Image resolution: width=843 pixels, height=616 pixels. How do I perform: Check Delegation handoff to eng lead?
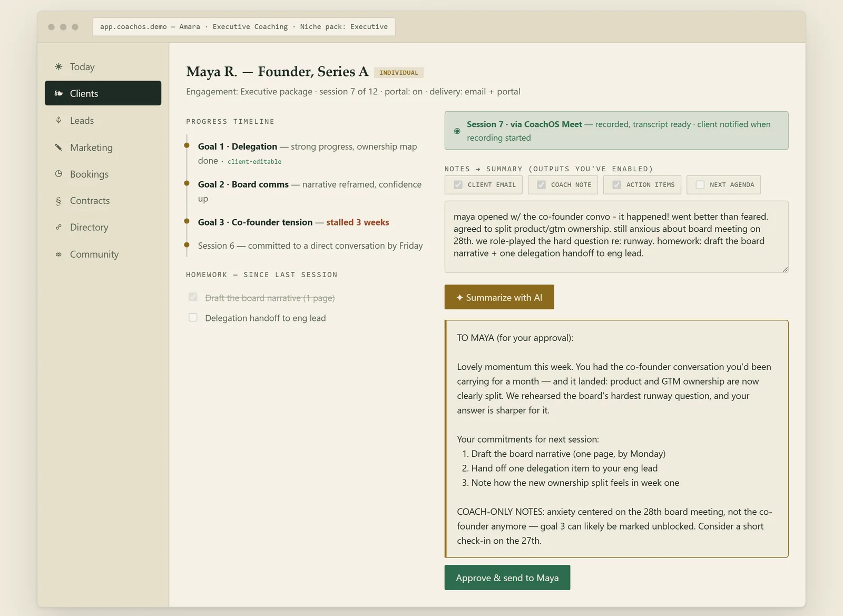coord(193,317)
